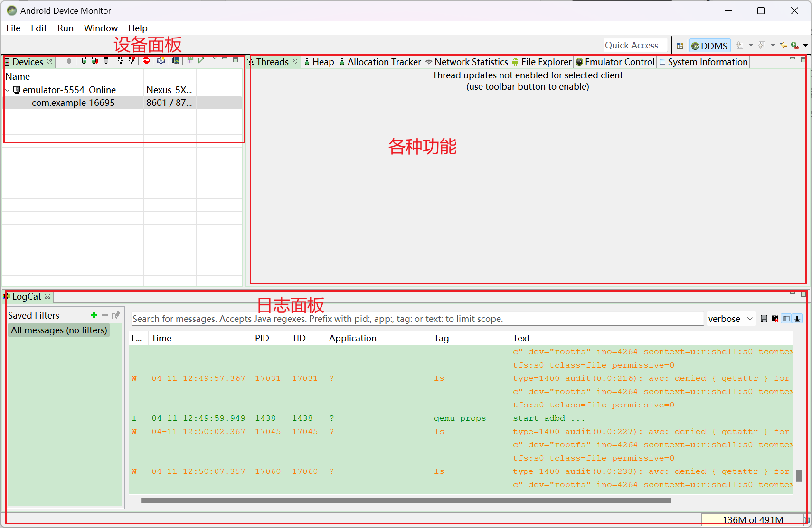The width and height of the screenshot is (812, 528).
Task: Click the Update Threads icon in Devices toolbar
Action: [121, 61]
